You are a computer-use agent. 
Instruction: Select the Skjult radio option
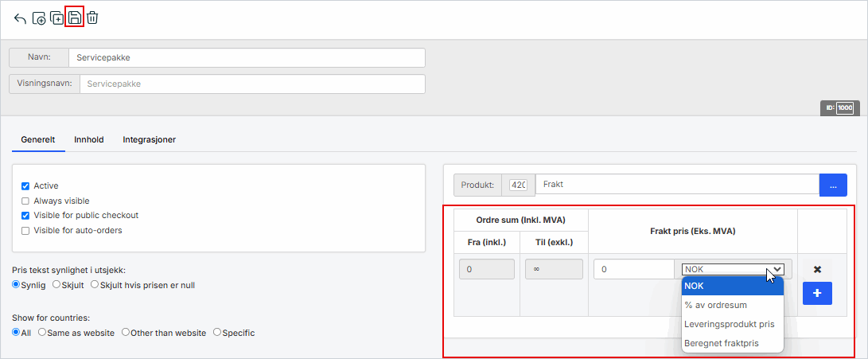(56, 284)
